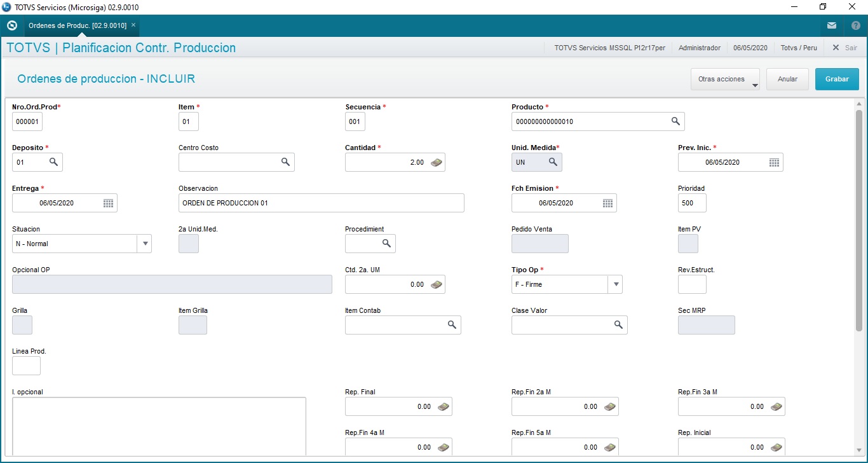Viewport: 868px width, 463px height.
Task: Open Clase Valor lookup magnifier
Action: pyautogui.click(x=619, y=325)
